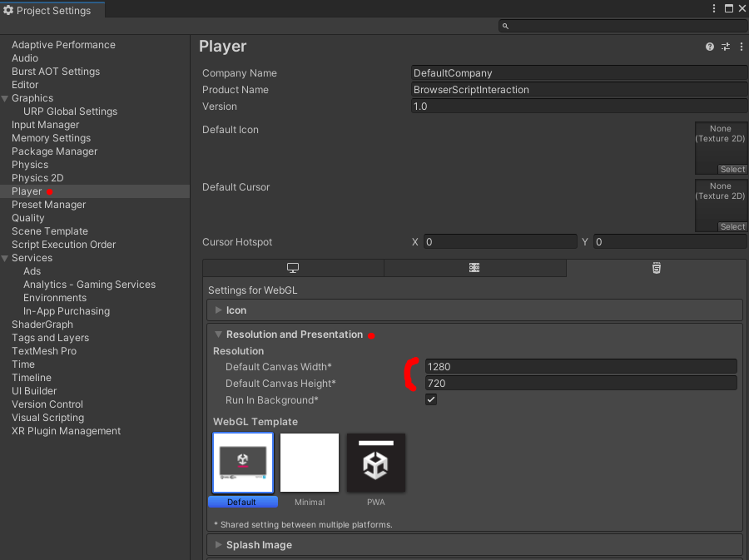Open UI Builder settings
749x560 pixels.
point(34,391)
